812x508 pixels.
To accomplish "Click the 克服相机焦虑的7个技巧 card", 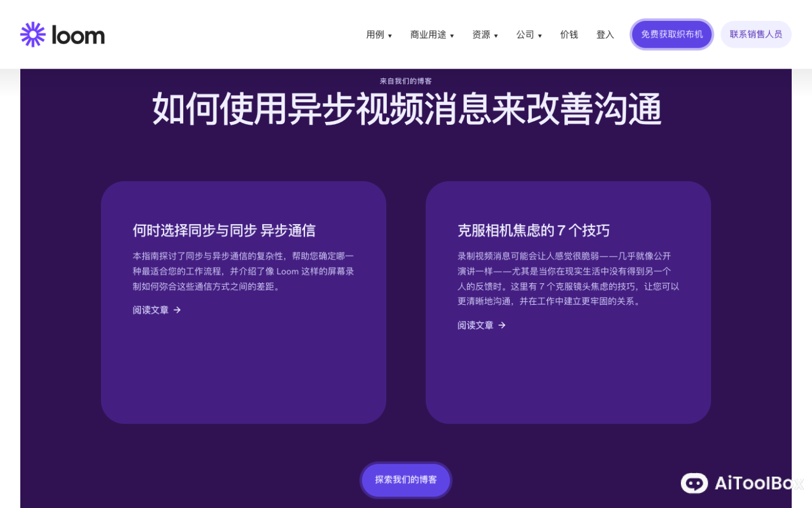I will point(568,302).
